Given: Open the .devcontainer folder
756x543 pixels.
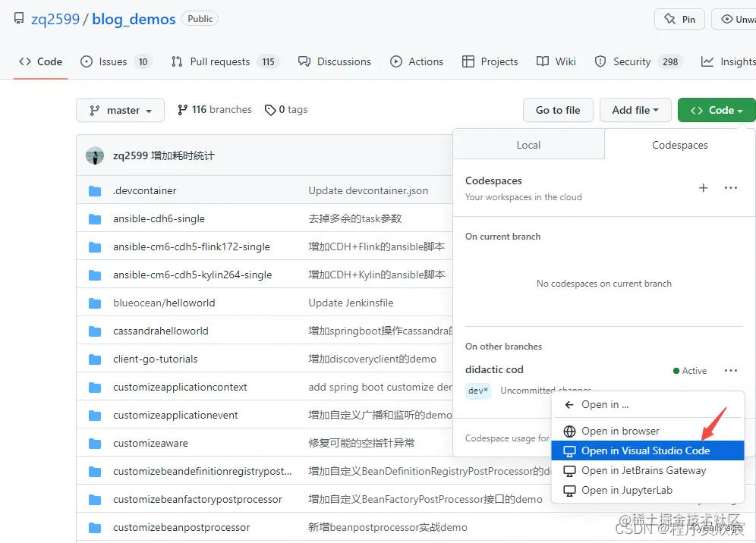Looking at the screenshot, I should point(145,191).
